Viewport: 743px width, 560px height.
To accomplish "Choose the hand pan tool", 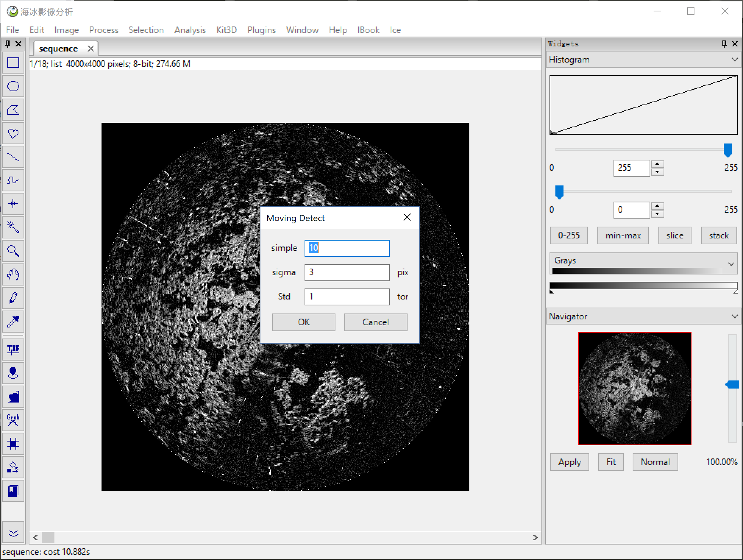I will (x=13, y=274).
